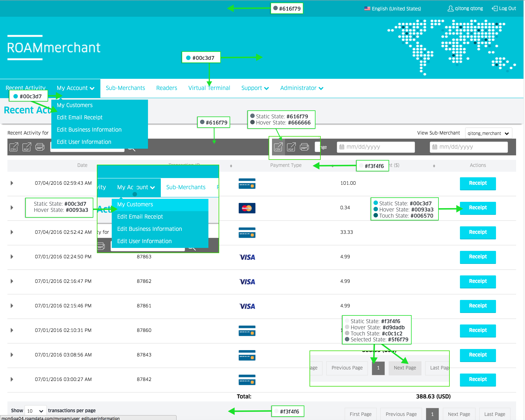Sort by the Amount ($) column arrows
Image resolution: width=525 pixels, height=420 pixels.
[x=434, y=166]
